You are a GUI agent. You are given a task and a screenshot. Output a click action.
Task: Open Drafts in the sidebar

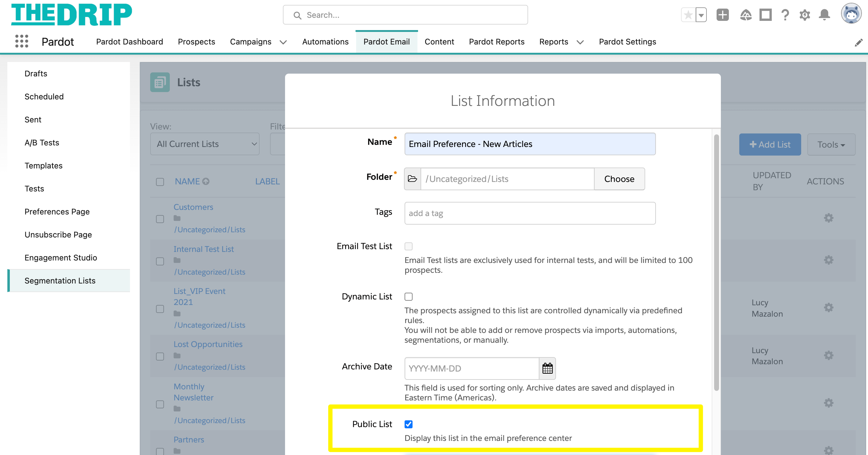(x=36, y=74)
